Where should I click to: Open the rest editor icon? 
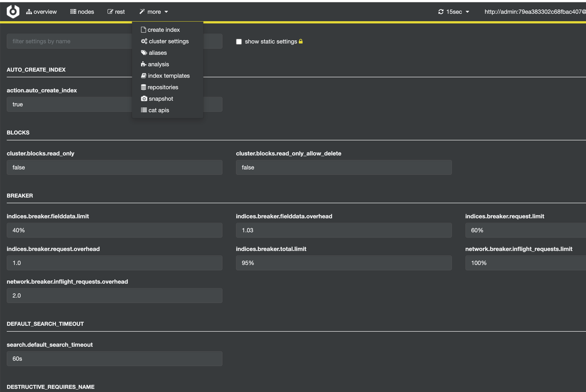[x=110, y=11]
